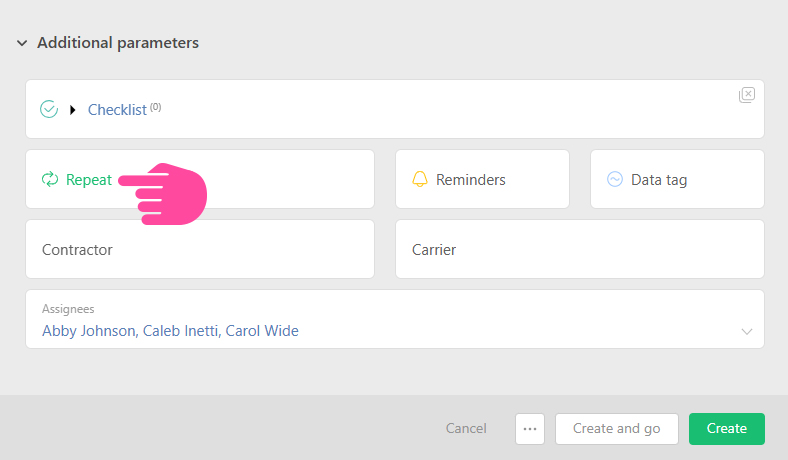Click into the Carrier field
The width and height of the screenshot is (788, 460).
click(x=580, y=250)
